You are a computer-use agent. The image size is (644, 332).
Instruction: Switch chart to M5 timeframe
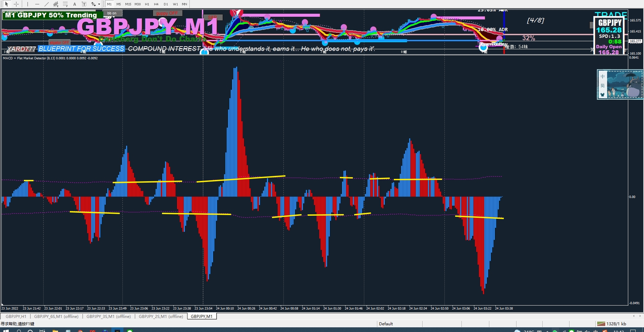[x=118, y=4]
